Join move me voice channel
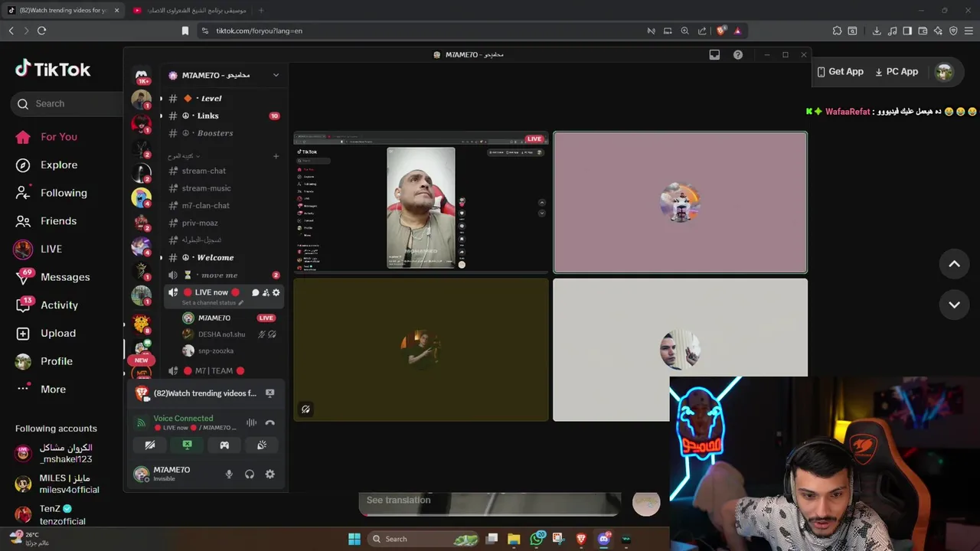This screenshot has width=980, height=551. [x=220, y=275]
